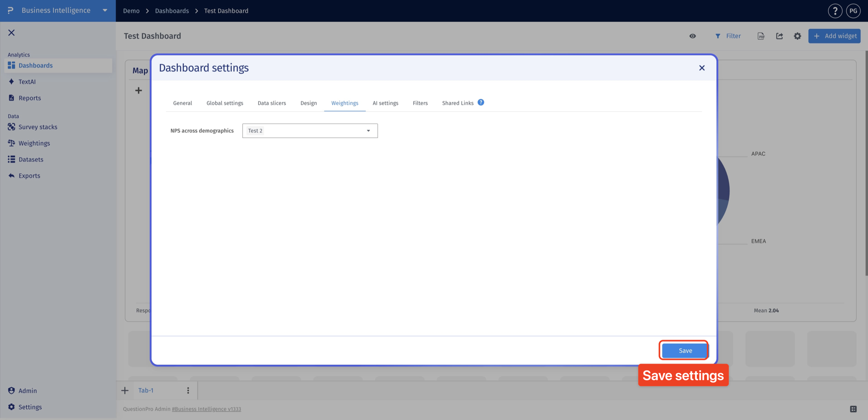This screenshot has width=868, height=420.
Task: Switch to the Global settings tab
Action: pos(224,103)
